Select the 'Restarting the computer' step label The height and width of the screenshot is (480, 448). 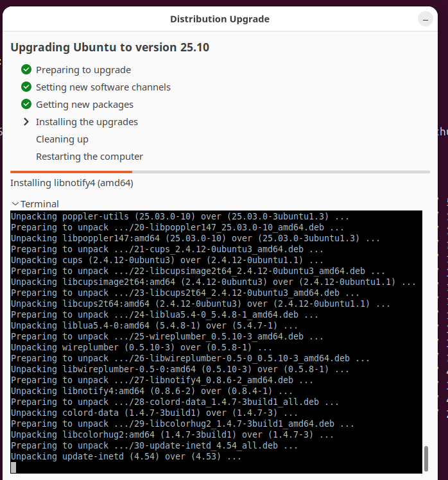pos(89,157)
